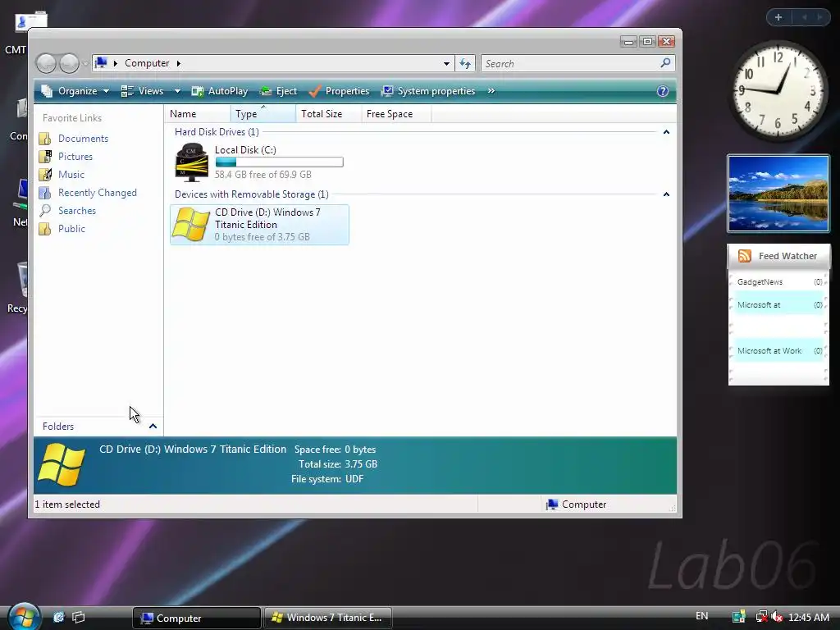Switch to Windows 7 Titanic E... taskbar window
The image size is (840, 630).
(x=328, y=618)
